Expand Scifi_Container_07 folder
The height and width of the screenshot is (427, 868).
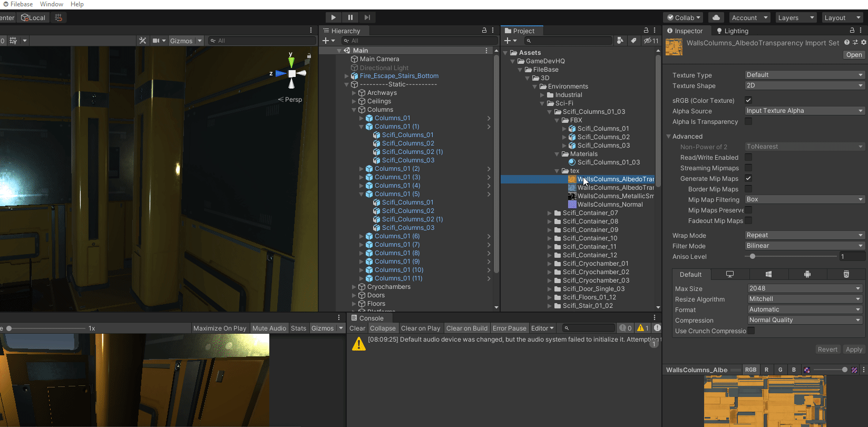tap(550, 213)
